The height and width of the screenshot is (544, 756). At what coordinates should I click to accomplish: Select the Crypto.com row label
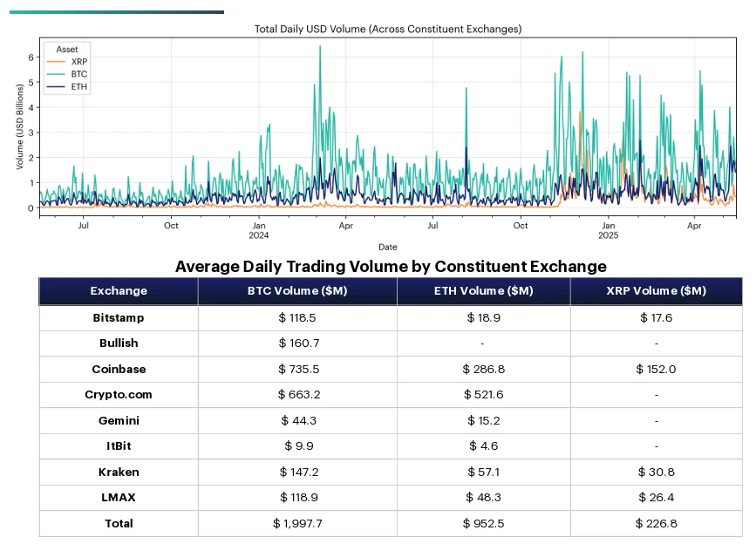click(119, 394)
